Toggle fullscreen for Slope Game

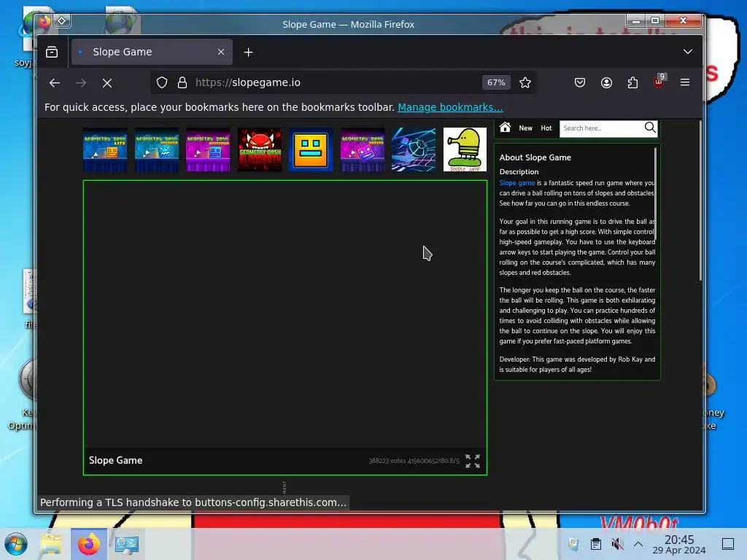coord(473,461)
